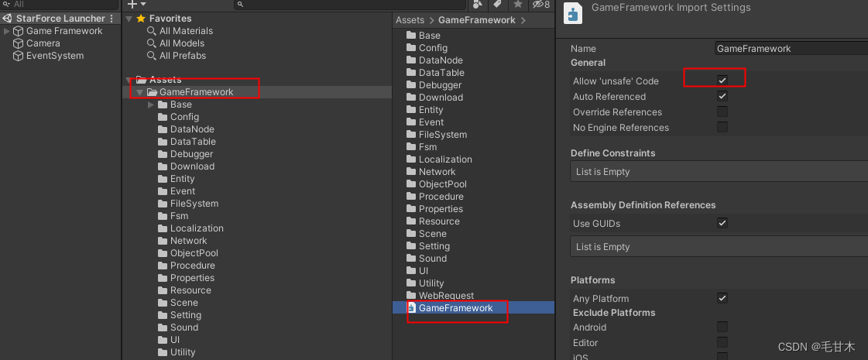
Task: Collapse the Favorites section
Action: click(x=129, y=19)
